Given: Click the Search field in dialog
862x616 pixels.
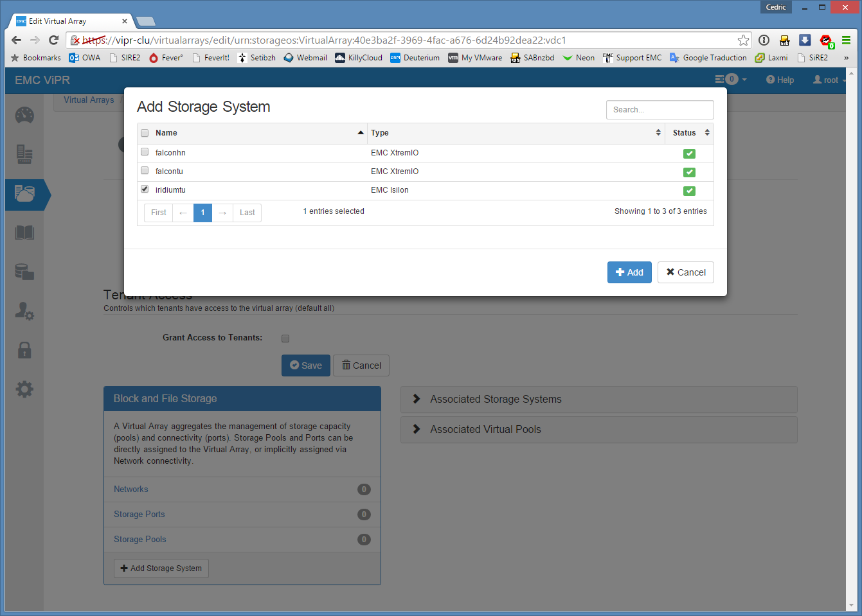Looking at the screenshot, I should pos(660,110).
